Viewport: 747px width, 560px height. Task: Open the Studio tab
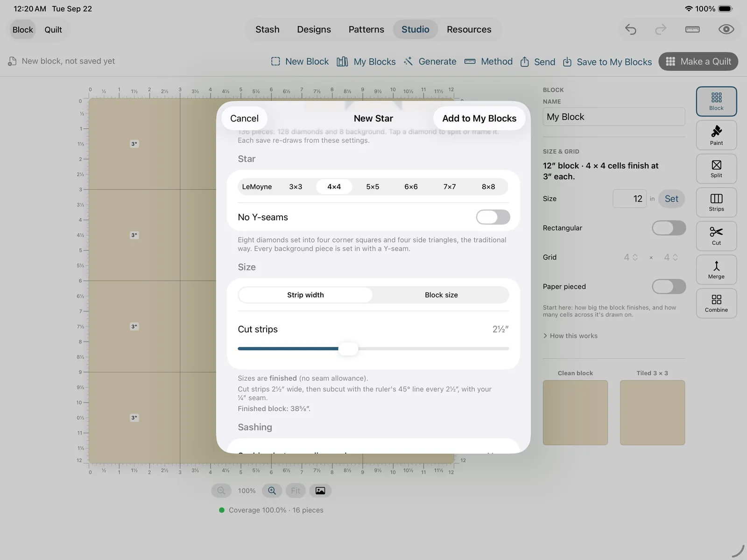(415, 29)
